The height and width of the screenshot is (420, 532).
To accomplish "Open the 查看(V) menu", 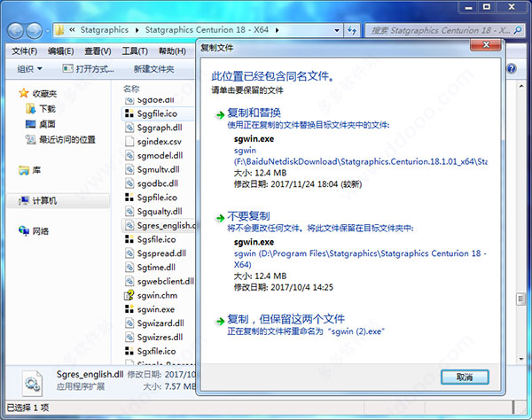I will pyautogui.click(x=98, y=51).
